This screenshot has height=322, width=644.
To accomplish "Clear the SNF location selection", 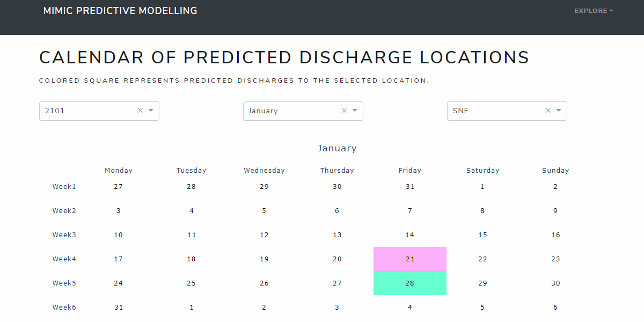I will coord(548,111).
